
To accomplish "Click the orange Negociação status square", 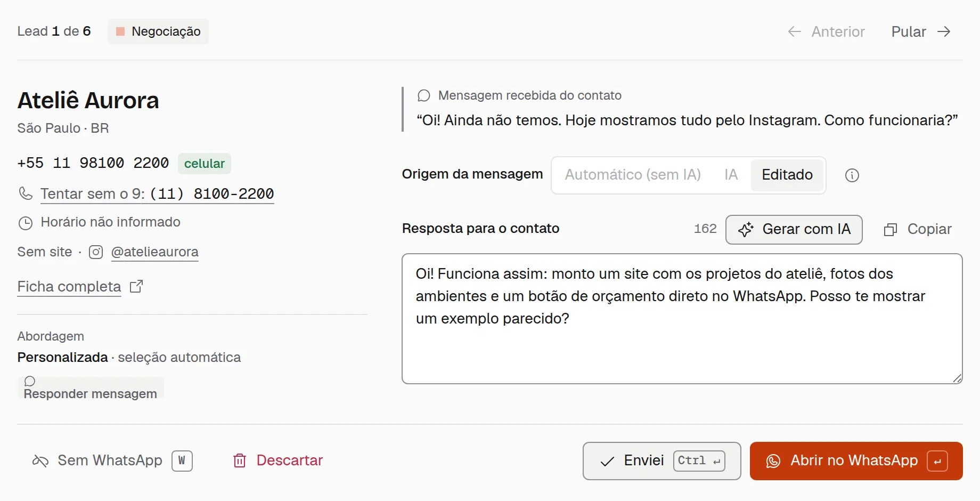I will click(x=120, y=31).
